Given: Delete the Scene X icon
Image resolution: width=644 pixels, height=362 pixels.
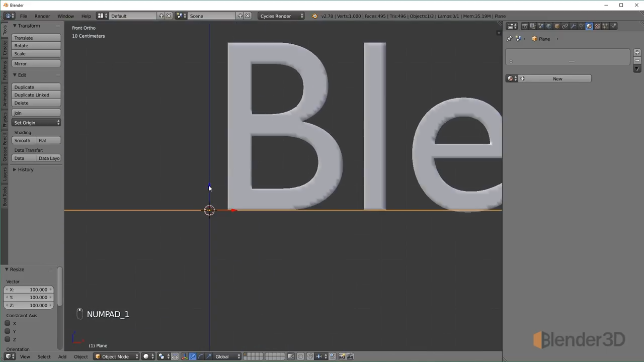Looking at the screenshot, I should [x=248, y=16].
